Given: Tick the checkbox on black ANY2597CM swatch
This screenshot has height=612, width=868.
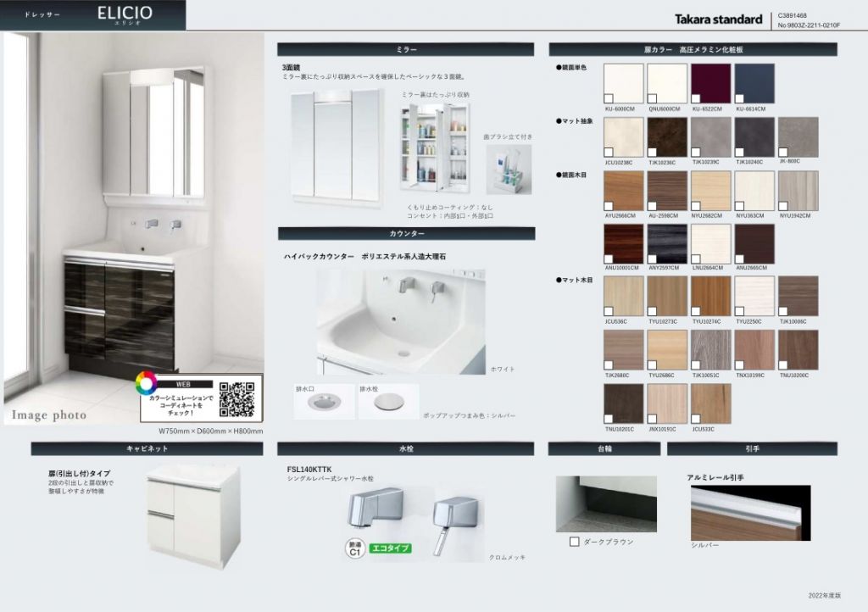Looking at the screenshot, I should pyautogui.click(x=652, y=259).
